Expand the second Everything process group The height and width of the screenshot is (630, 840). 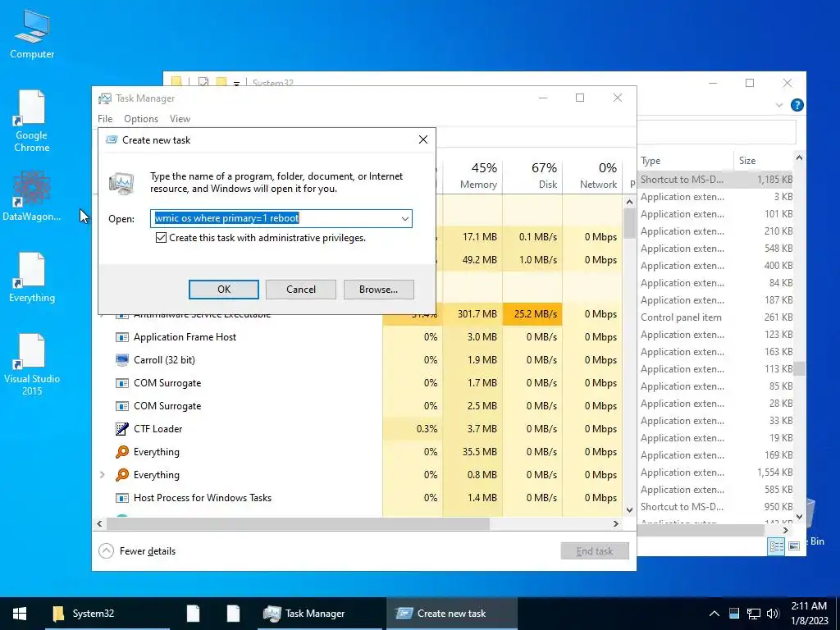(103, 475)
